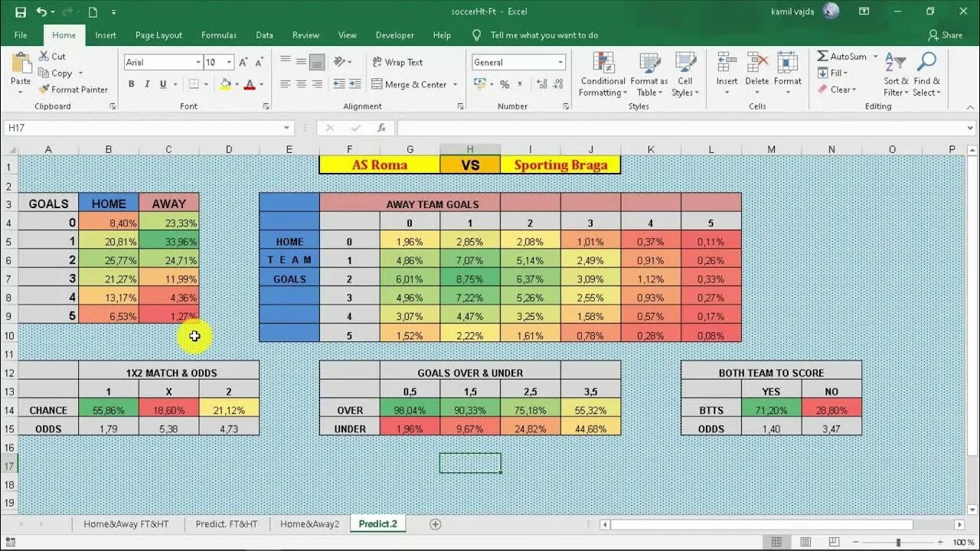Switch to the Insert ribbon tab
Viewport: 980px width, 551px height.
point(106,35)
